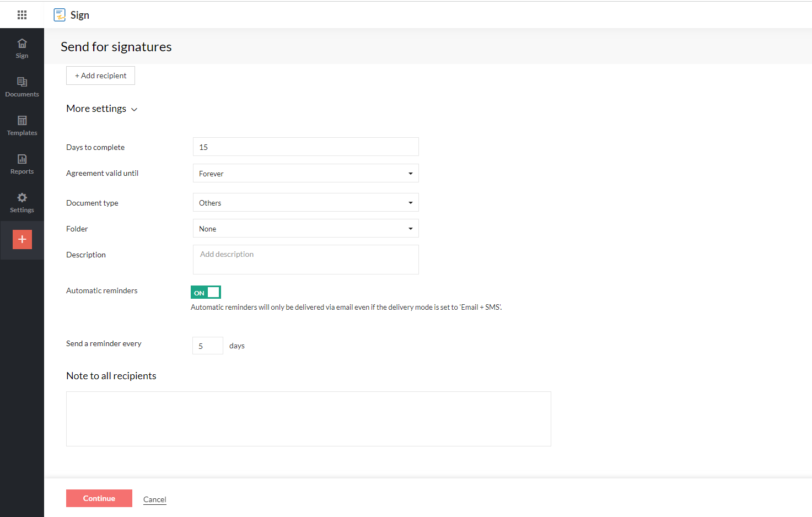Click the Zoho Sign logo icon
Viewport: 812px width, 517px height.
click(x=60, y=15)
